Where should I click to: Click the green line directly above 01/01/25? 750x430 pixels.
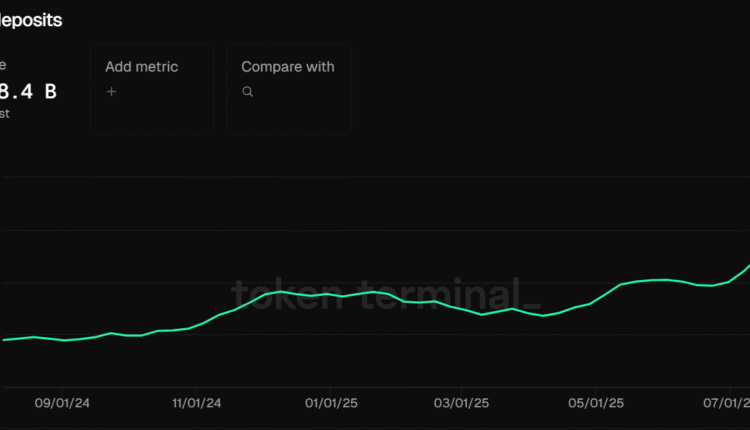click(331, 295)
